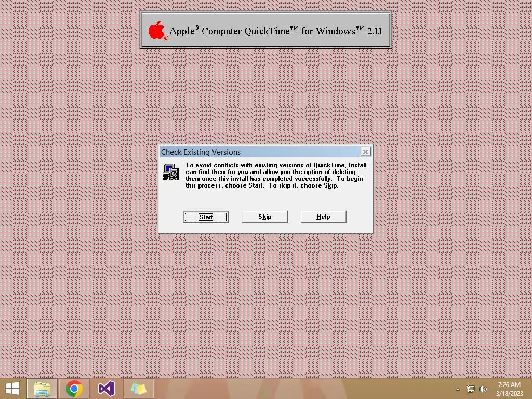Open the volume speaker tray icon

pyautogui.click(x=483, y=389)
